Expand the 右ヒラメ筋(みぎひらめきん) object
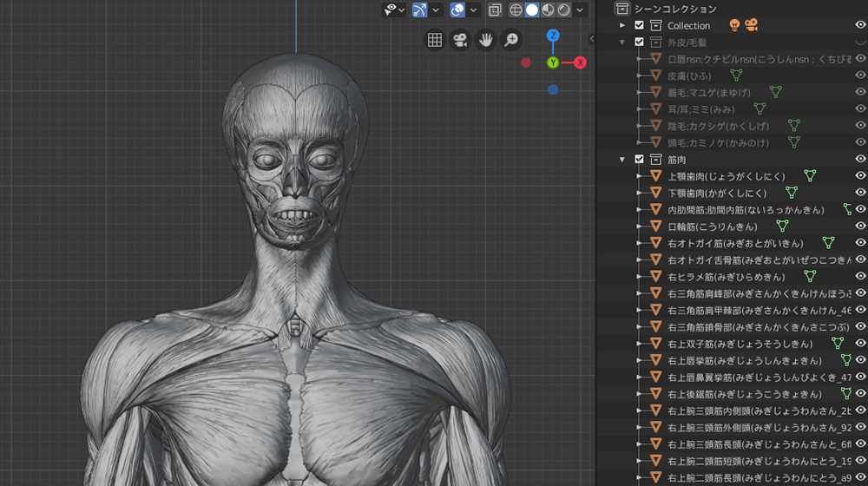Viewport: 868px width, 486px height. coord(640,276)
